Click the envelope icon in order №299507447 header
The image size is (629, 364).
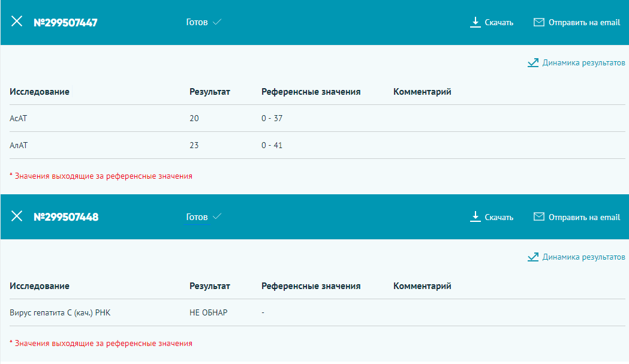pos(538,22)
